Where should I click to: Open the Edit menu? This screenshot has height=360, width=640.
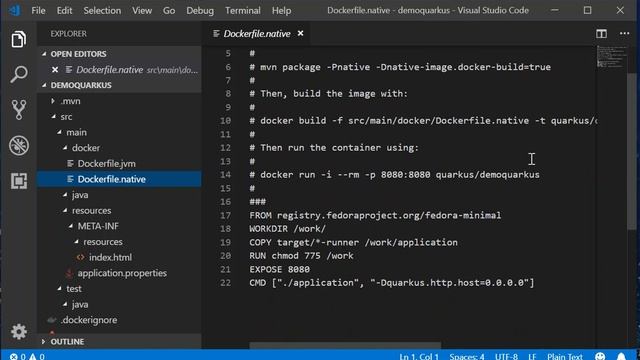tap(64, 10)
